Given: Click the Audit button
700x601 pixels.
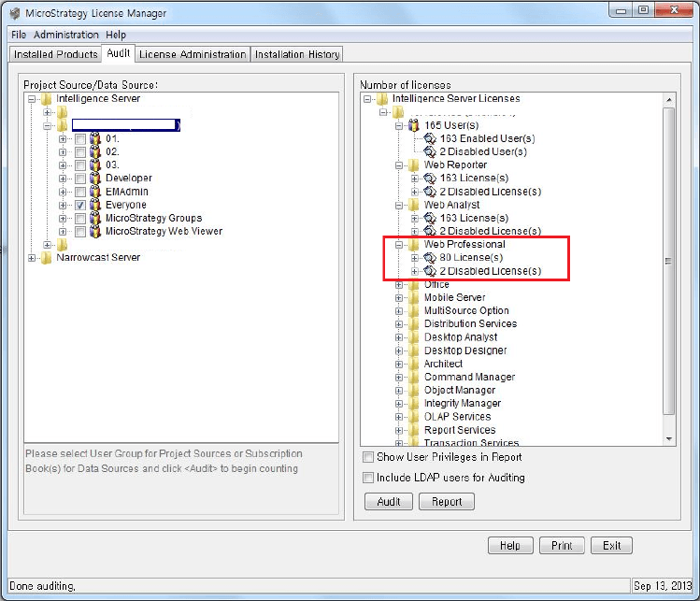Looking at the screenshot, I should (x=389, y=502).
